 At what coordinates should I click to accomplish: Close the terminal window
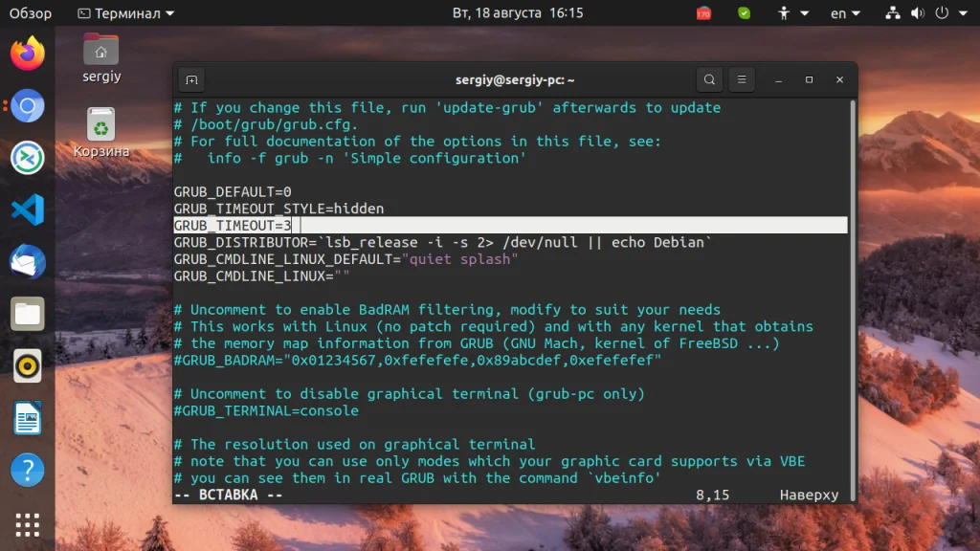pos(840,80)
